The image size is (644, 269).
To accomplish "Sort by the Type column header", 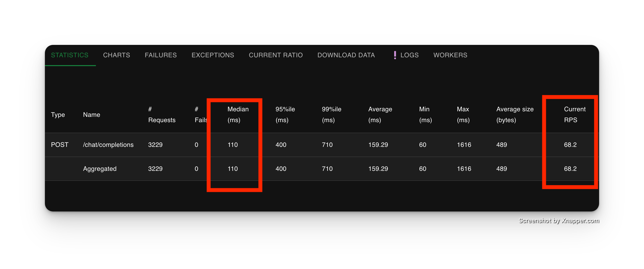I will [x=58, y=115].
